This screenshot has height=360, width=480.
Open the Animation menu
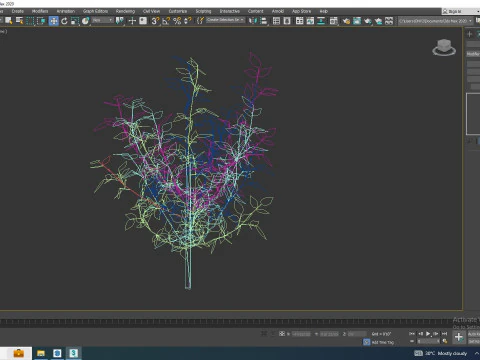pos(66,11)
